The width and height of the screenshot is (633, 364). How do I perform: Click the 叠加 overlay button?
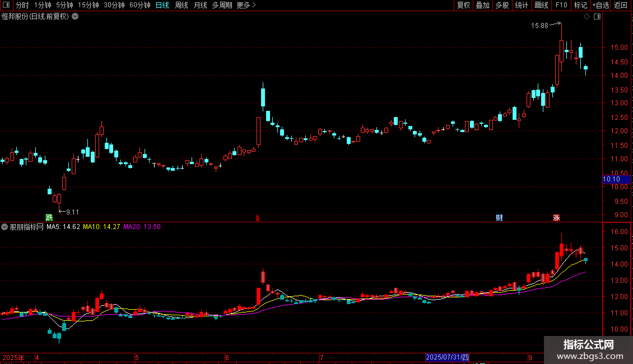pos(482,5)
